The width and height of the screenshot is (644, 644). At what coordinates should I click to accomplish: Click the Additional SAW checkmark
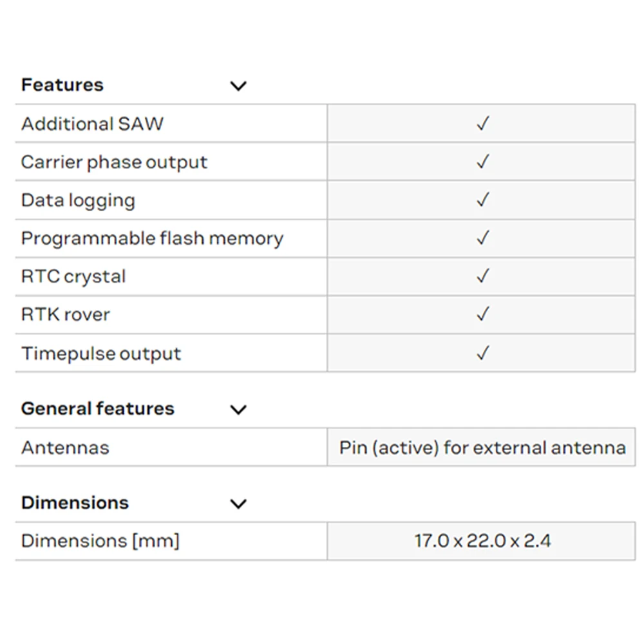tap(482, 124)
